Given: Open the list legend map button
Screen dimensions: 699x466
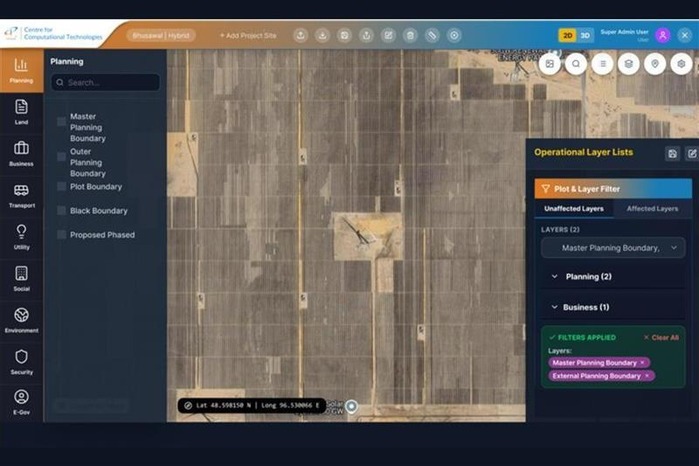Looking at the screenshot, I should pyautogui.click(x=602, y=64).
